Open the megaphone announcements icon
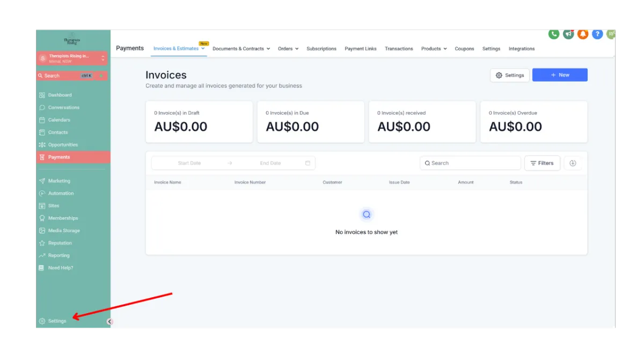 pos(568,34)
